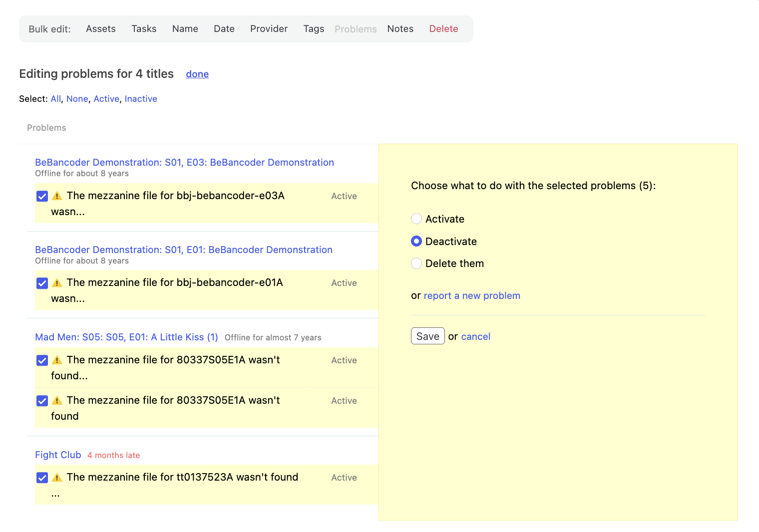Viewport: 759px width, 532px height.
Task: Select the Deactivate radio button
Action: [416, 242]
